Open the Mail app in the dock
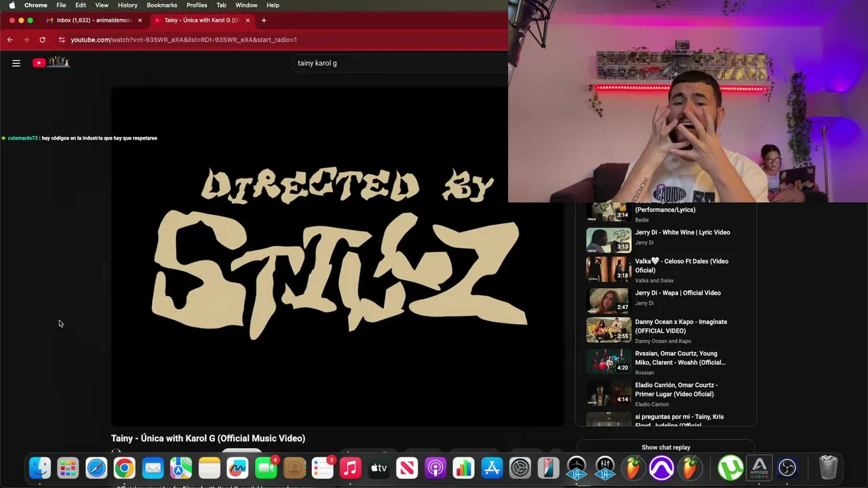The height and width of the screenshot is (488, 868). [x=153, y=468]
